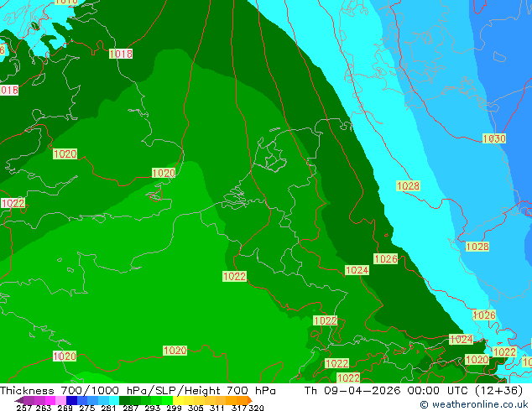Viewport: 532px width, 411px height.
Task: Click the legend value 287
Action: click(131, 408)
